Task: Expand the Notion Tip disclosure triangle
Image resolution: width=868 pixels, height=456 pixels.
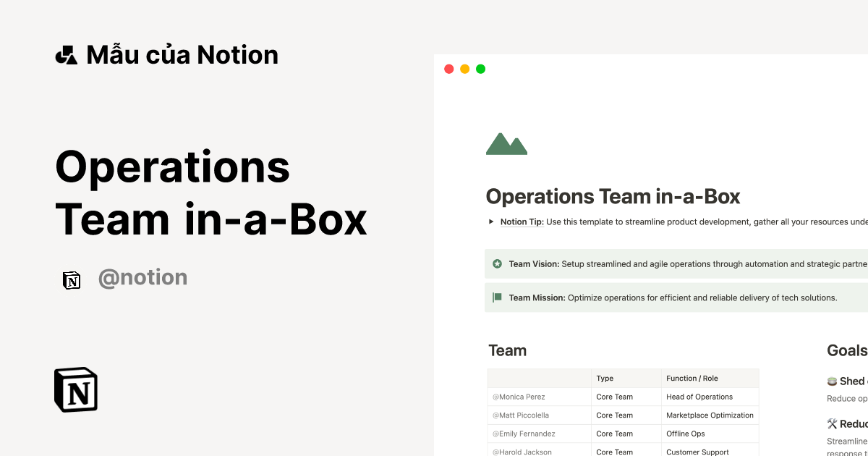Action: (490, 221)
